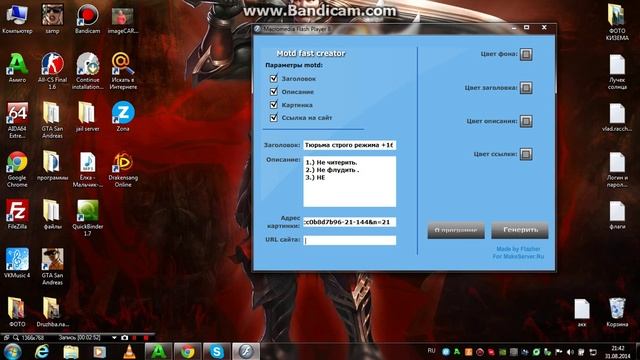
Task: Uncheck the Заголовок checkbox
Action: (x=273, y=78)
